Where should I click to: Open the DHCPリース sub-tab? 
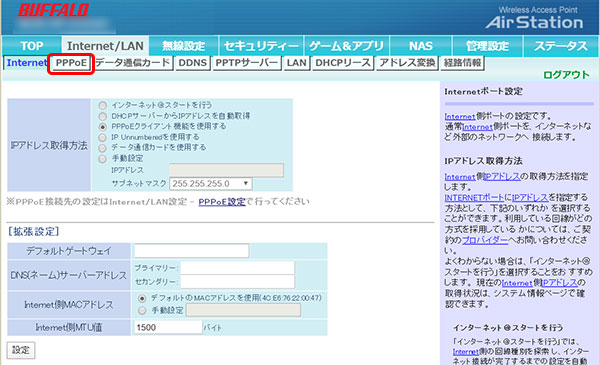(343, 63)
